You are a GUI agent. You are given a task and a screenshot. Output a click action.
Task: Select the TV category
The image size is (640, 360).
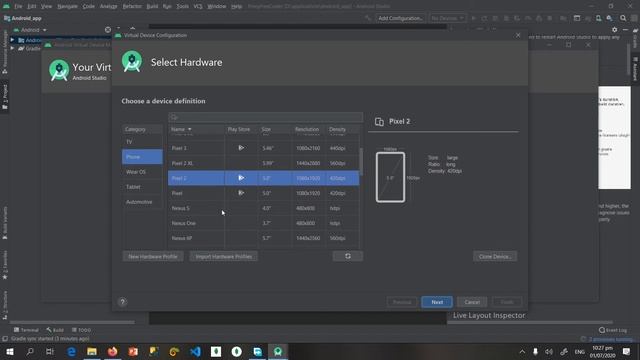[x=142, y=142]
